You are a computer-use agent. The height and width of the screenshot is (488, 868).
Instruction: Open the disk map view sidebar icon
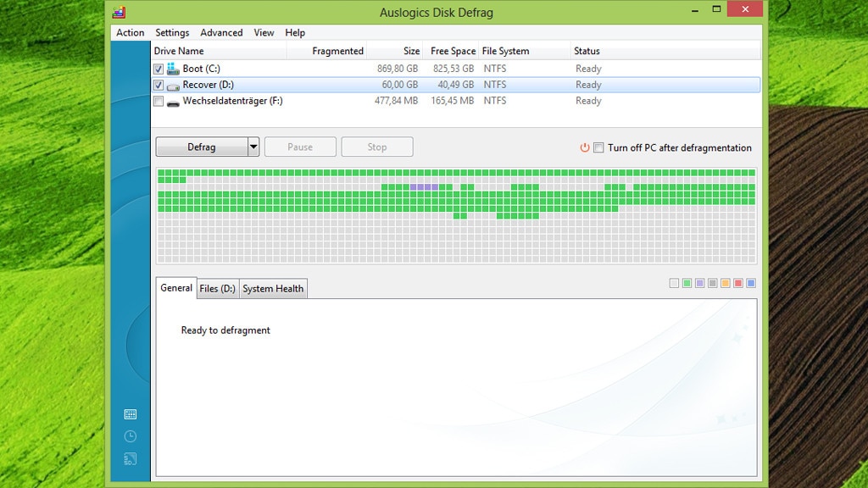point(130,414)
